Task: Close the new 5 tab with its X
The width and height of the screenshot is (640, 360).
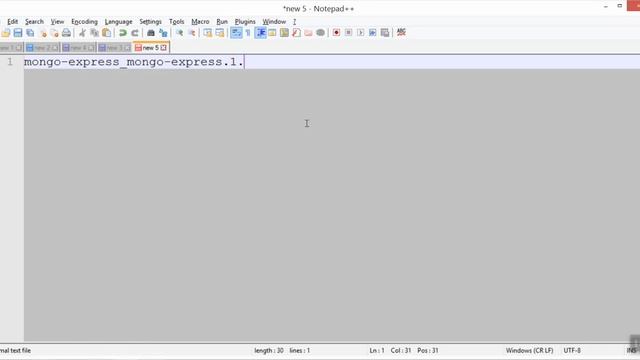Action: tap(164, 48)
